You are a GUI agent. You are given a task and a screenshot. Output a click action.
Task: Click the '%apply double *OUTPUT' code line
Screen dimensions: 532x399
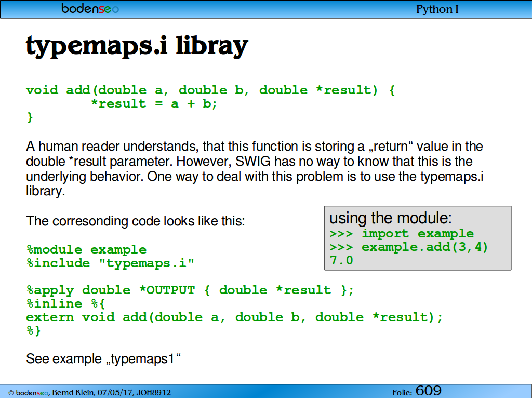pyautogui.click(x=190, y=290)
